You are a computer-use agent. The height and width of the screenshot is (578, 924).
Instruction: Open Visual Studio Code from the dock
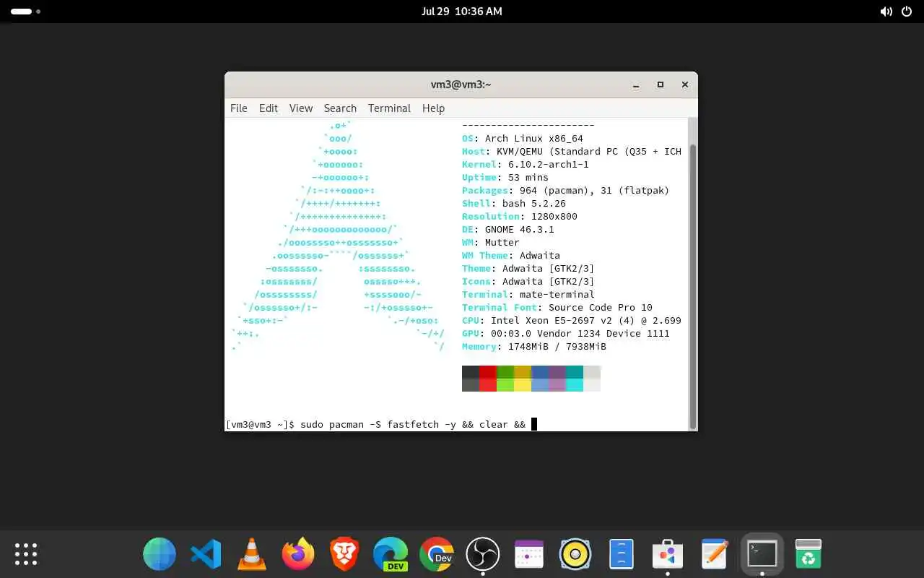click(206, 554)
